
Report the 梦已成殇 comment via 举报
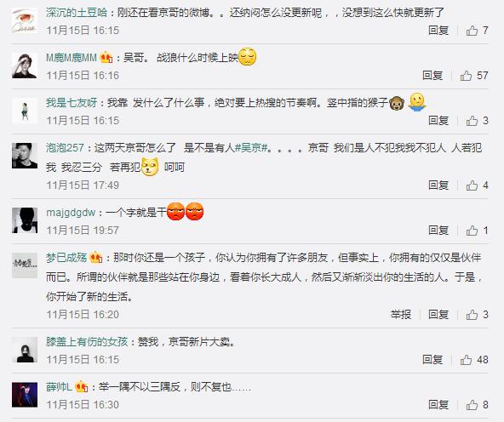point(401,315)
